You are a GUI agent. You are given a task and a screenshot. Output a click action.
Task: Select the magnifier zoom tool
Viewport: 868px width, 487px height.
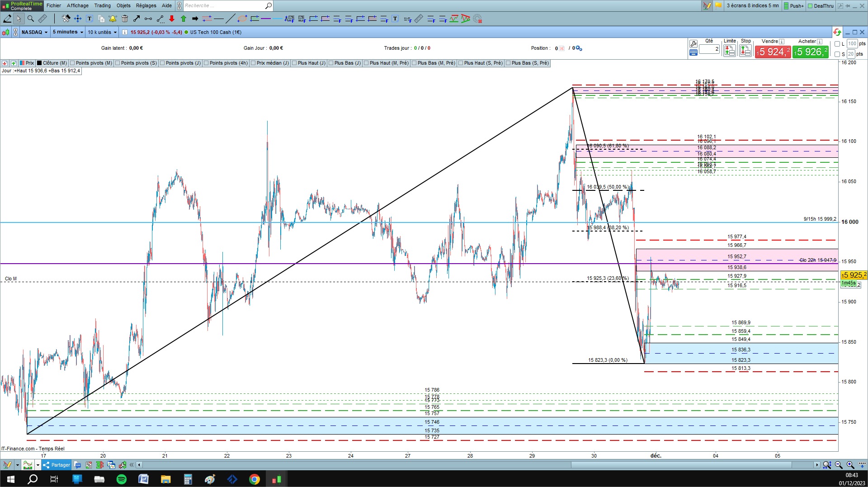(31, 19)
